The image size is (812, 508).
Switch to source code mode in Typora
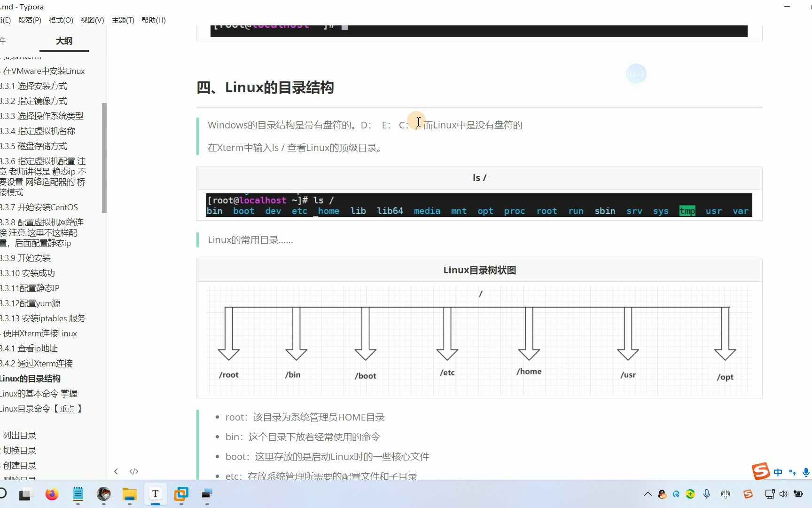(x=133, y=471)
